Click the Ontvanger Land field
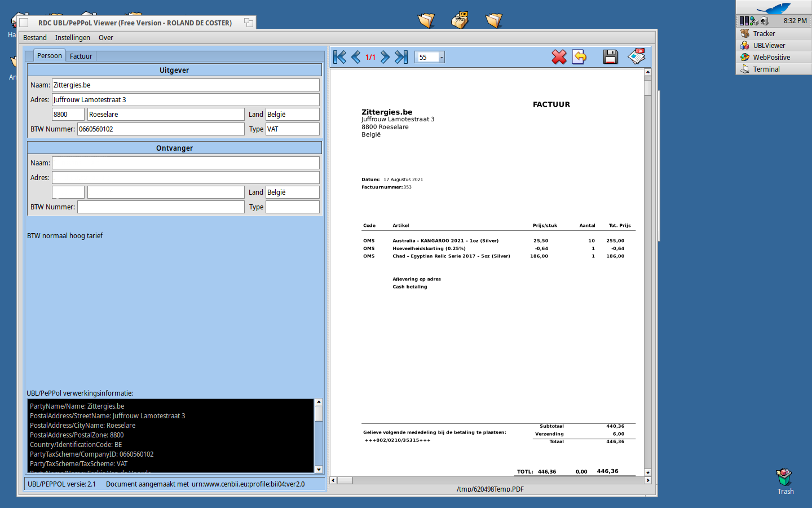812x508 pixels. coord(293,192)
